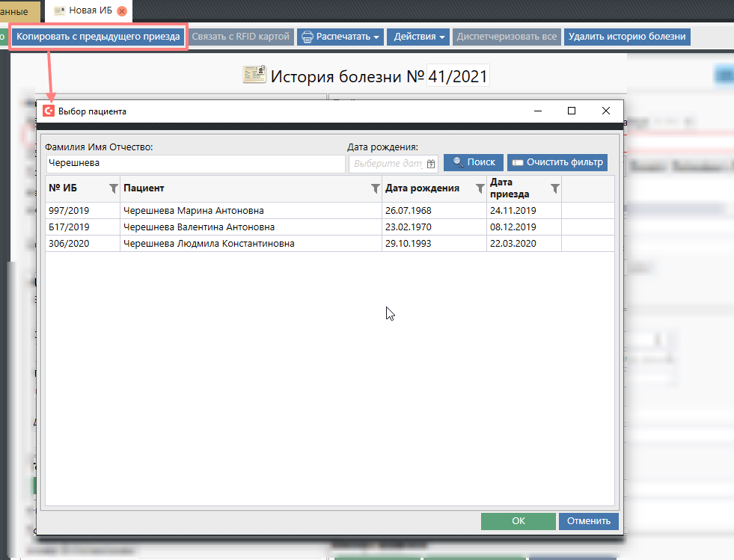Viewport: 734px width, 560px height.
Task: Click Удалить историю болезни button
Action: pyautogui.click(x=626, y=37)
